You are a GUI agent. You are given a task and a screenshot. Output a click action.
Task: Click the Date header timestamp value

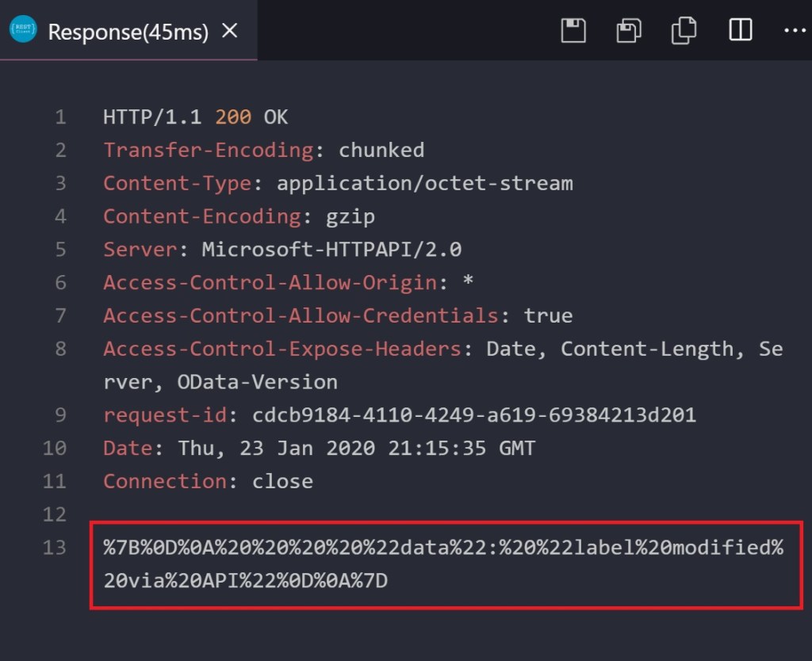tap(356, 448)
